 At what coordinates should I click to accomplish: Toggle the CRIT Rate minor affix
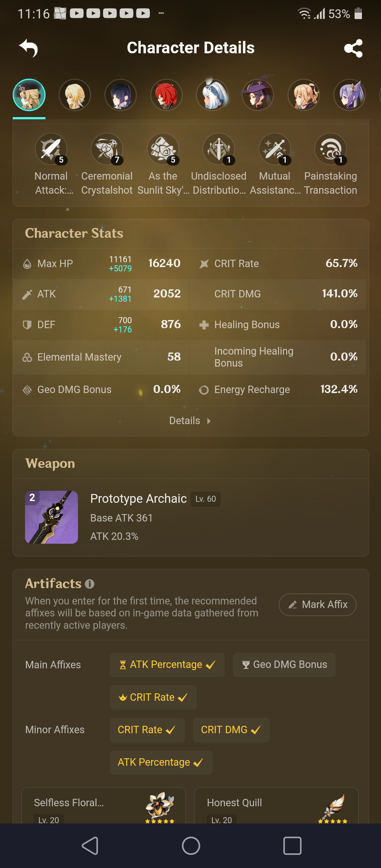(147, 730)
